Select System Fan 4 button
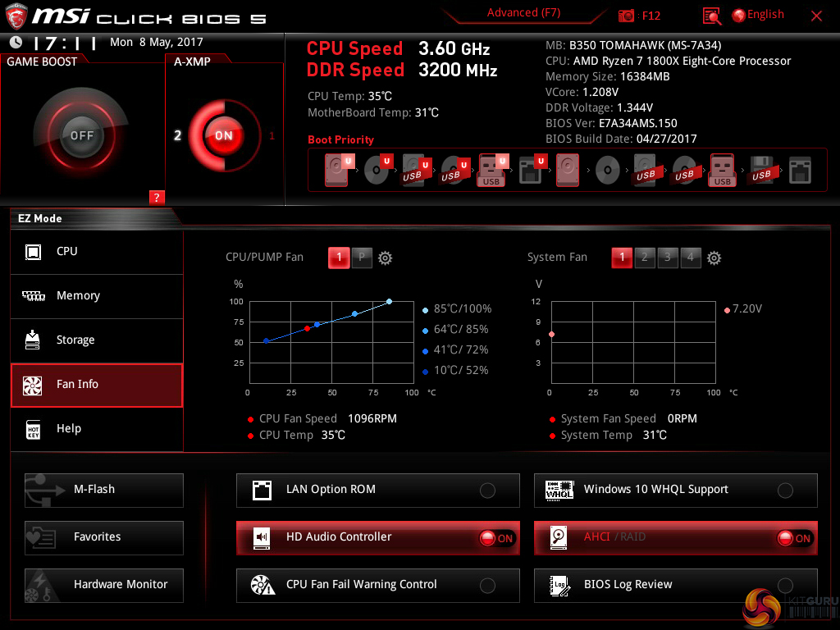Viewport: 840px width, 630px height. point(691,258)
